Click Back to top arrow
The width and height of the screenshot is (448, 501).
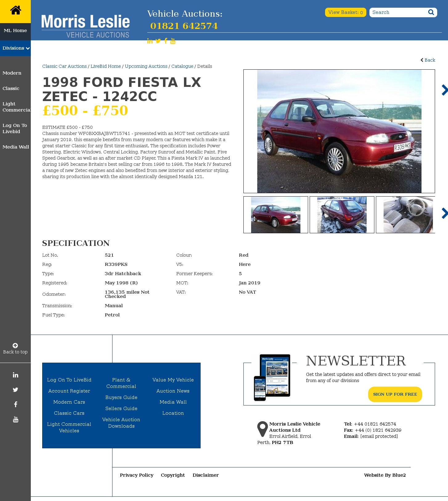pos(15,345)
